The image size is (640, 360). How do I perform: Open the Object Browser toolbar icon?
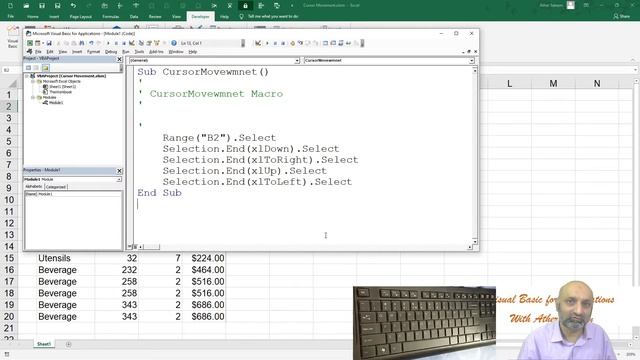tap(156, 43)
